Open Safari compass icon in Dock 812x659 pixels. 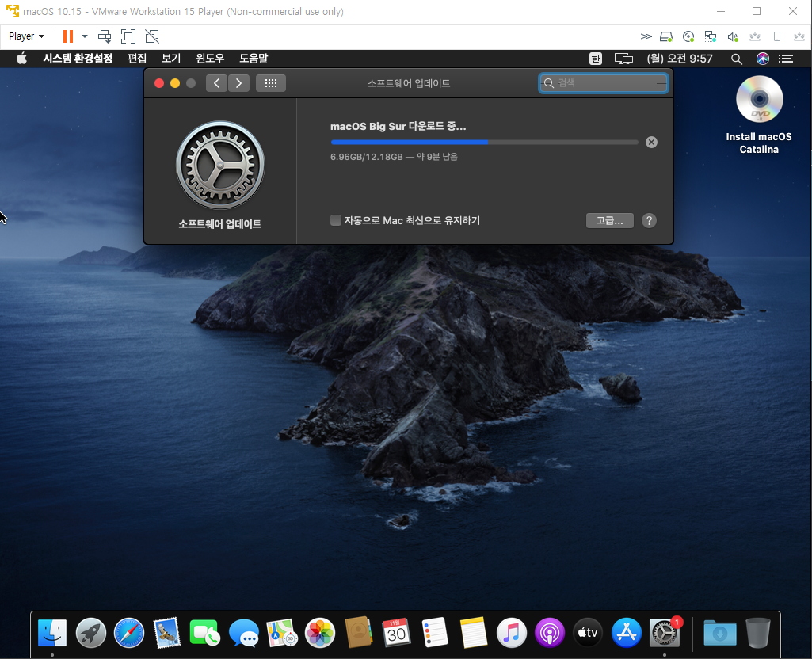click(x=129, y=633)
